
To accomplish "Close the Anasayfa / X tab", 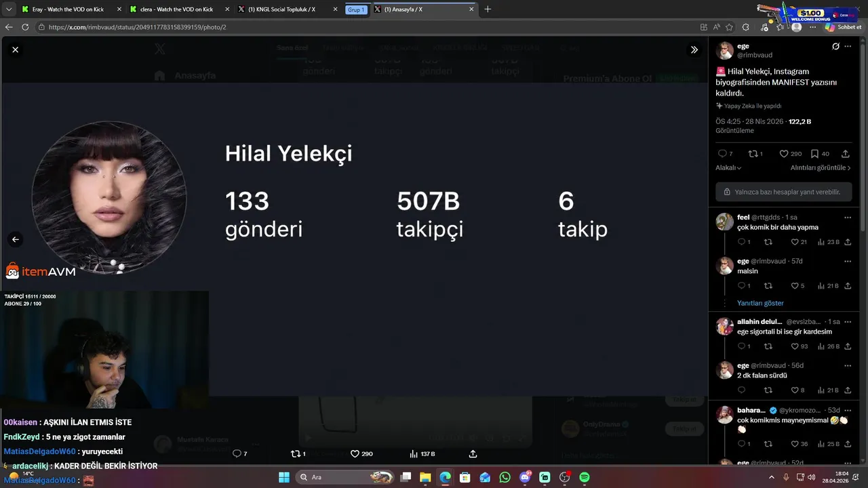I will (x=471, y=9).
